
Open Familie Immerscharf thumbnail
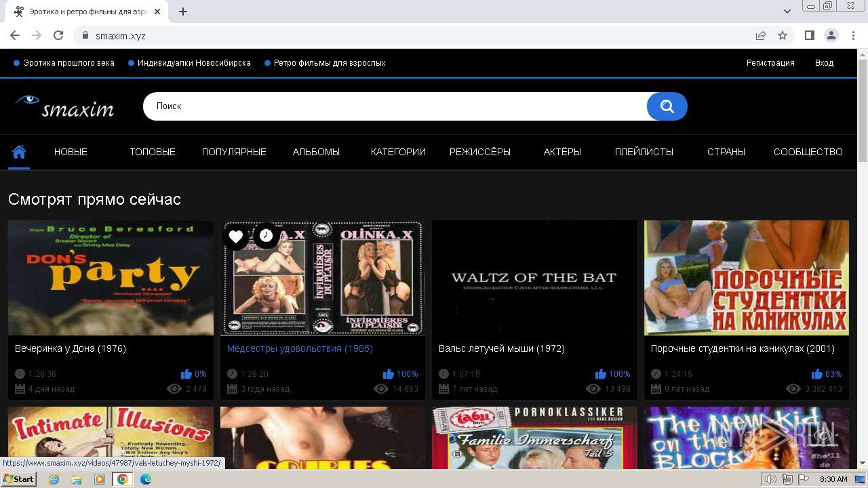[534, 438]
